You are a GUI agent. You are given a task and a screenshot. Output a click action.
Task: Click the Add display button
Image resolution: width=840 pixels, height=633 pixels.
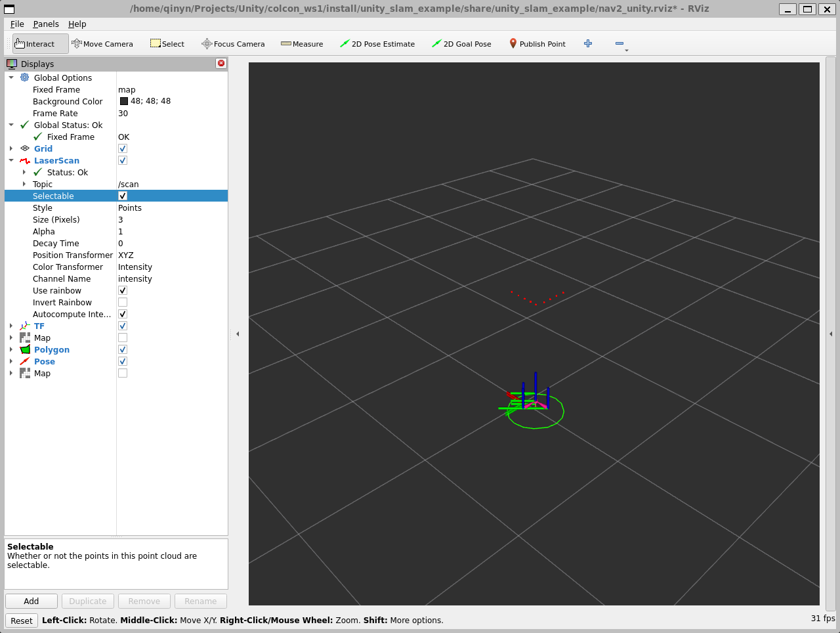pos(31,601)
